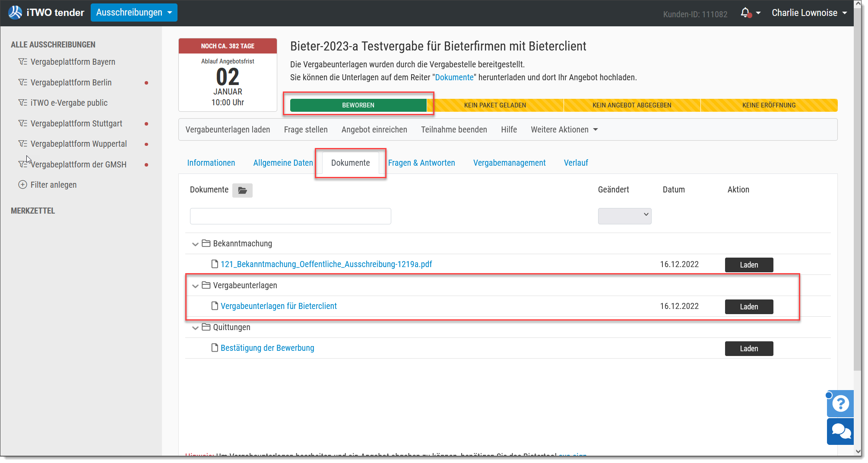
Task: Expand the Weitere Aktionen menu
Action: click(x=564, y=129)
